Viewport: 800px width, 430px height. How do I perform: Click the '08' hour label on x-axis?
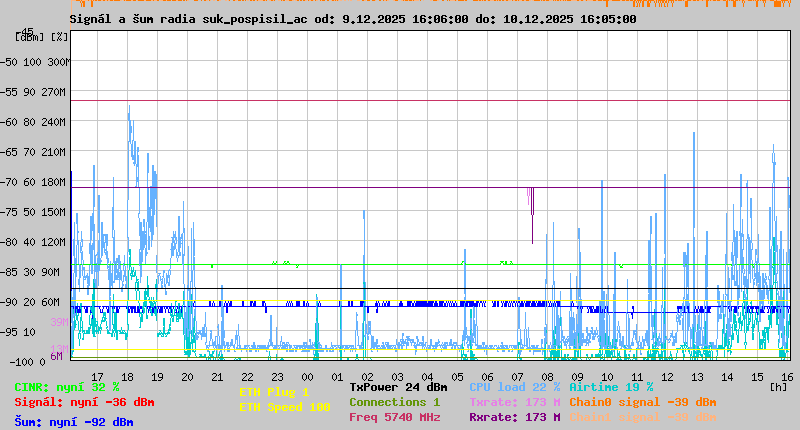click(547, 377)
